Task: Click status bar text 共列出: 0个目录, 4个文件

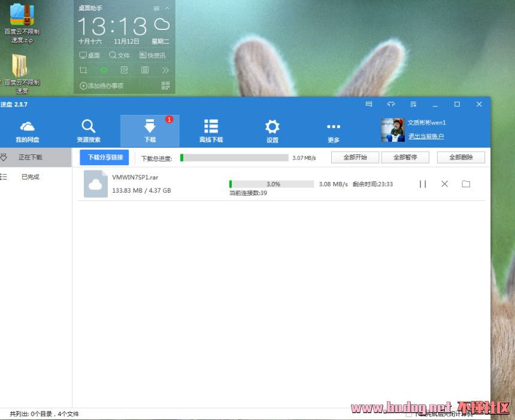Action: tap(44, 414)
